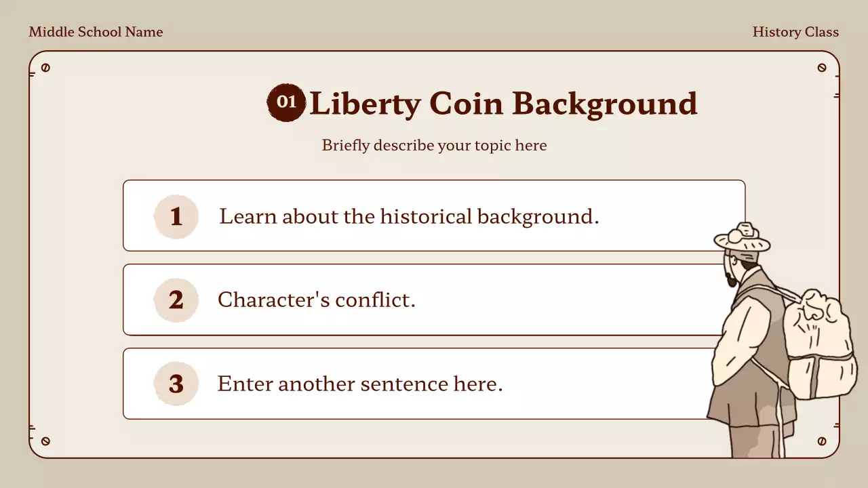Click 'Enter another sentence here.' placeholder text

(x=359, y=384)
